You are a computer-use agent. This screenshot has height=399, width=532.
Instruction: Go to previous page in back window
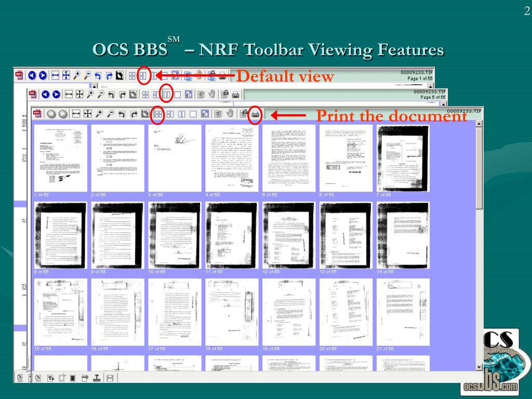point(32,75)
